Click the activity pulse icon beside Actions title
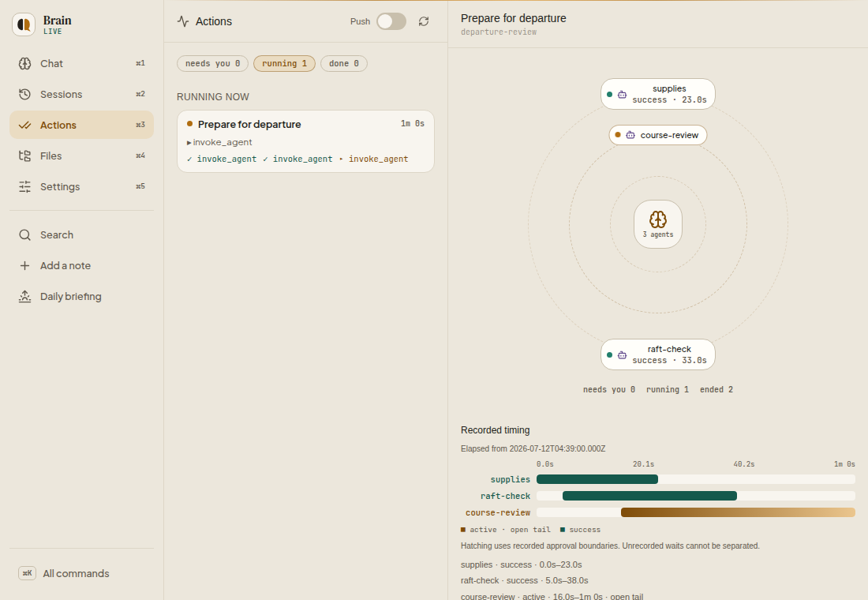The width and height of the screenshot is (868, 600). pos(183,21)
